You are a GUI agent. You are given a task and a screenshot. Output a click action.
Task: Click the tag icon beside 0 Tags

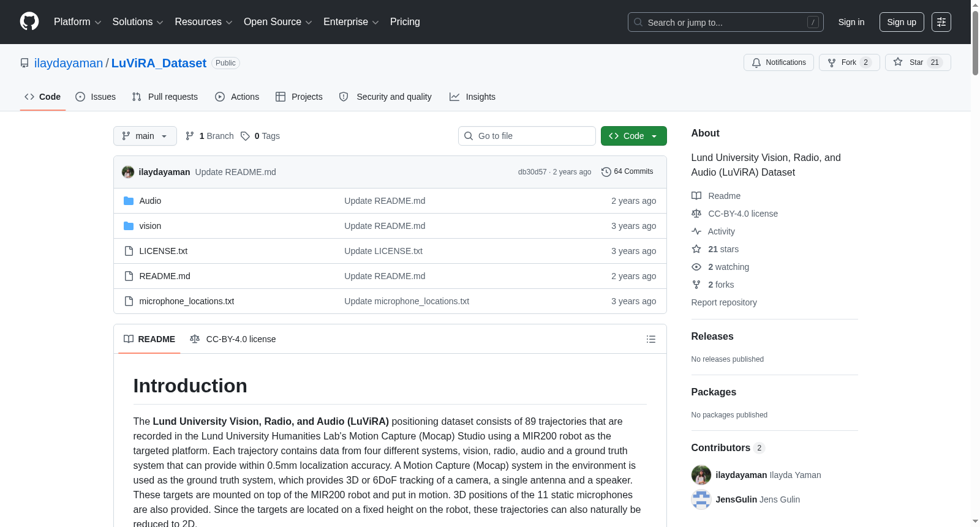point(245,136)
